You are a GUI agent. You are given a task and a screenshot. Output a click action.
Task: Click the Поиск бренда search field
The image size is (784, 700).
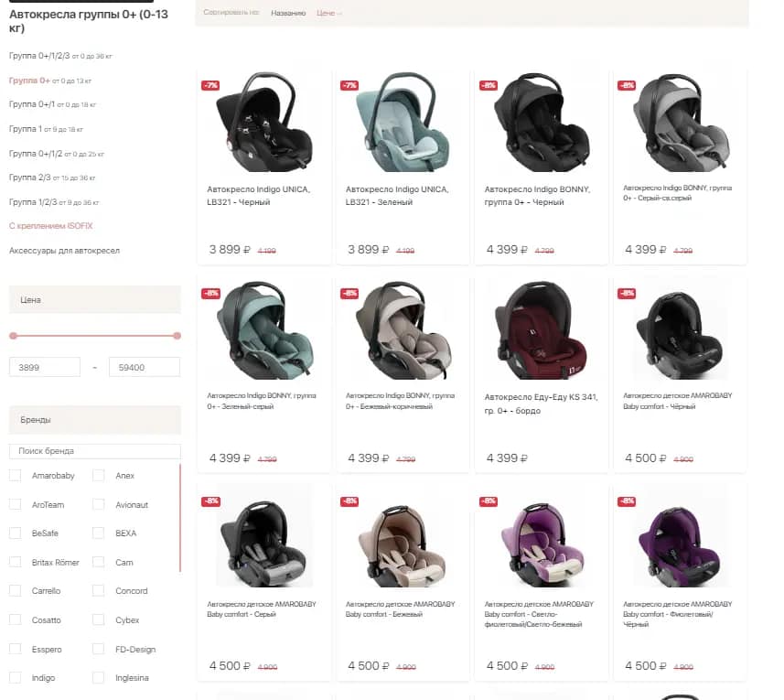(95, 451)
